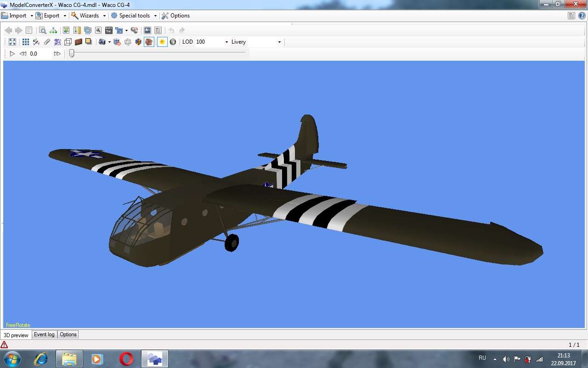Expand the Livery dropdown
Viewport: 588px width, 368px height.
click(x=279, y=42)
